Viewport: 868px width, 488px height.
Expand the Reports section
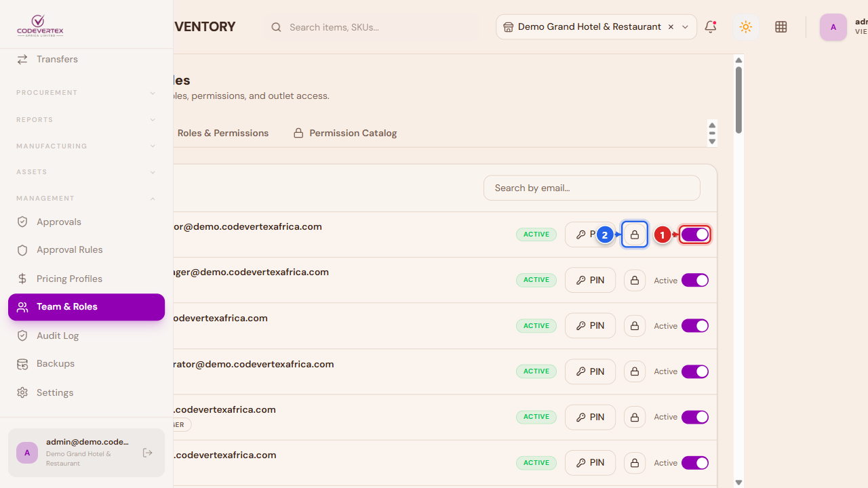86,120
